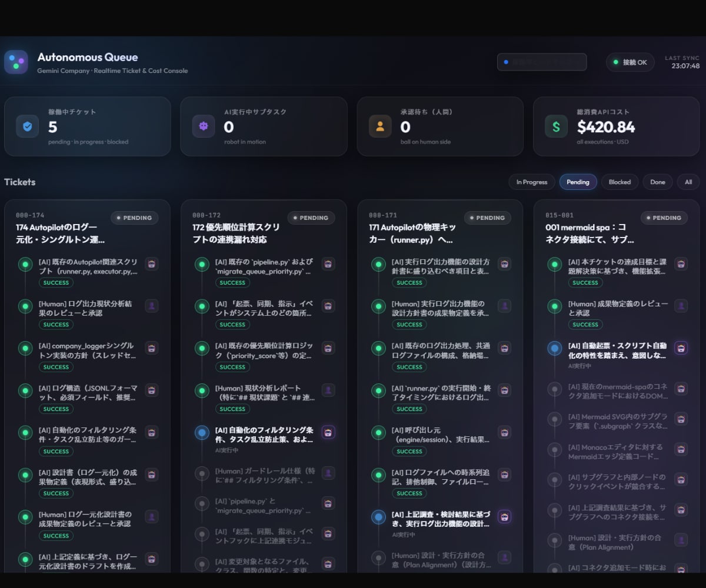The height and width of the screenshot is (588, 706).
Task: Click the robot icon beside 本チケットの達成目標 step
Action: pyautogui.click(x=681, y=263)
